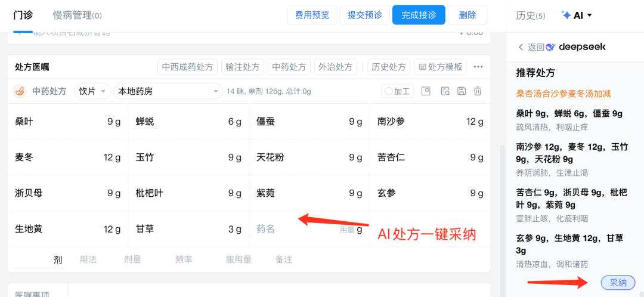Select the 僵蚕 herb cell
The height and width of the screenshot is (297, 644).
point(309,122)
